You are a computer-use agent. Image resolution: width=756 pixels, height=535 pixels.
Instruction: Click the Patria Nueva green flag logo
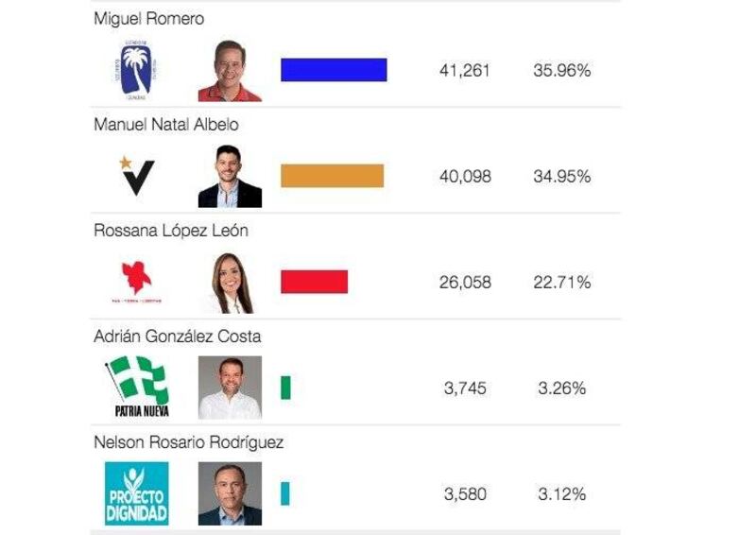(x=137, y=387)
